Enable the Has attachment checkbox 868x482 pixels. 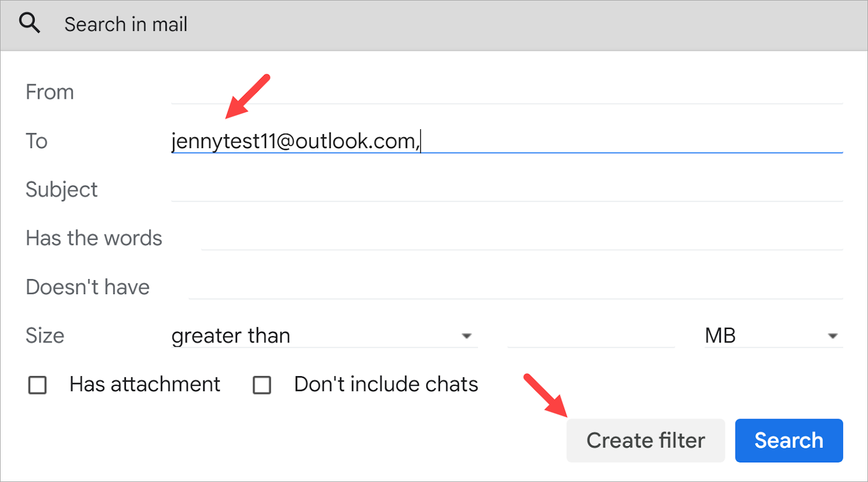click(x=37, y=385)
